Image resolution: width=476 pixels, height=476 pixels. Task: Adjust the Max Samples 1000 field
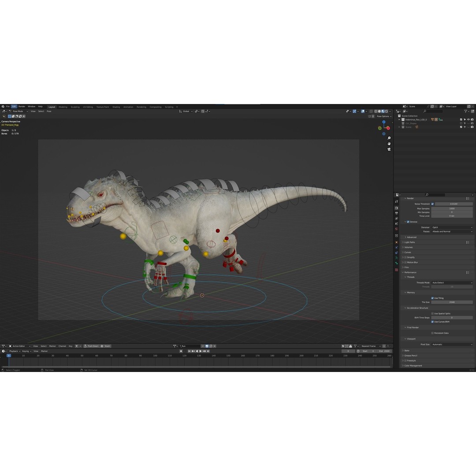(x=452, y=208)
